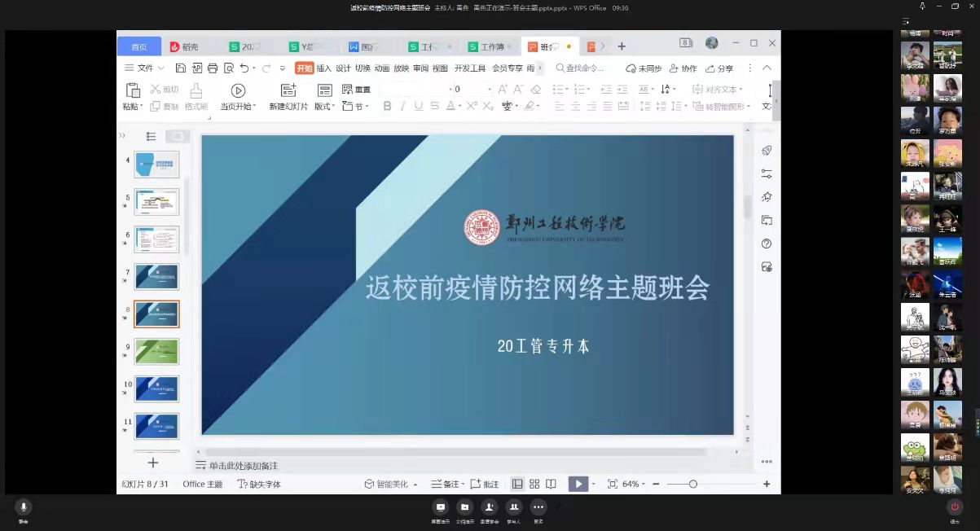Screen dimensions: 980x531
Task: Click the microphone icon in meeting bar
Action: pos(24,507)
